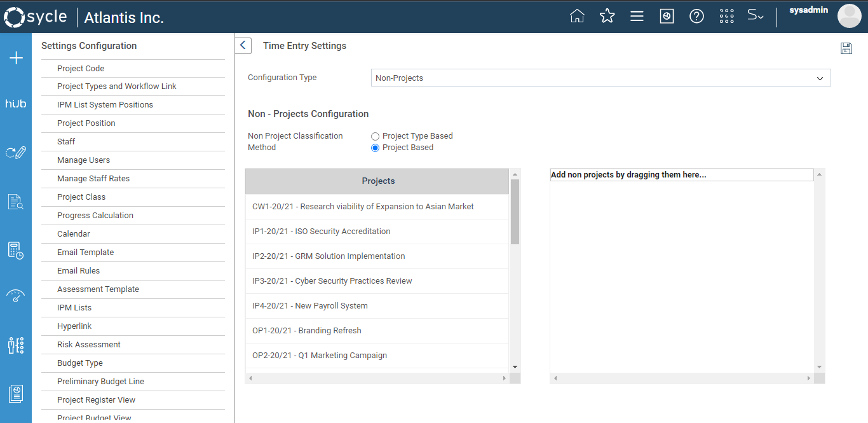Click the pencil refresh sidebar icon
Viewport: 868px width, 423px height.
16,152
